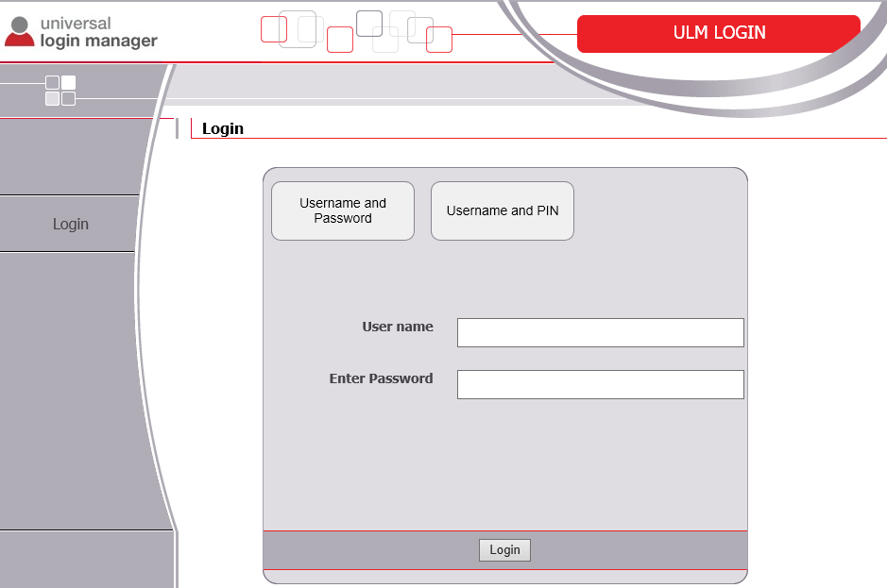
Task: Click the User name label text
Action: (x=398, y=327)
